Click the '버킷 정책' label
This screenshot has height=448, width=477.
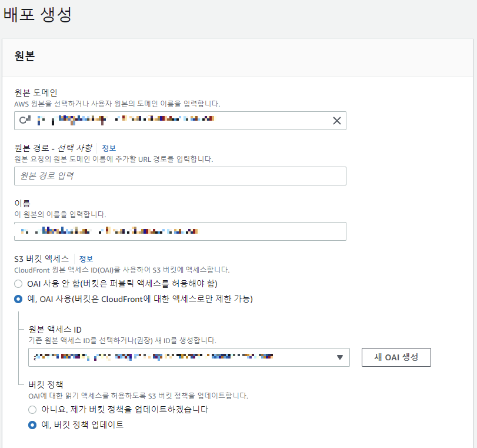[46, 384]
